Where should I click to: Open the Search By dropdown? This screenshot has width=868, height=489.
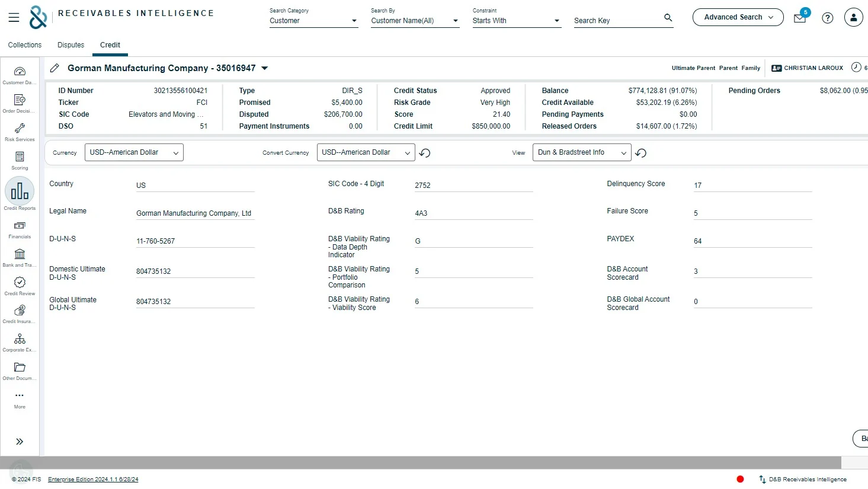coord(415,21)
